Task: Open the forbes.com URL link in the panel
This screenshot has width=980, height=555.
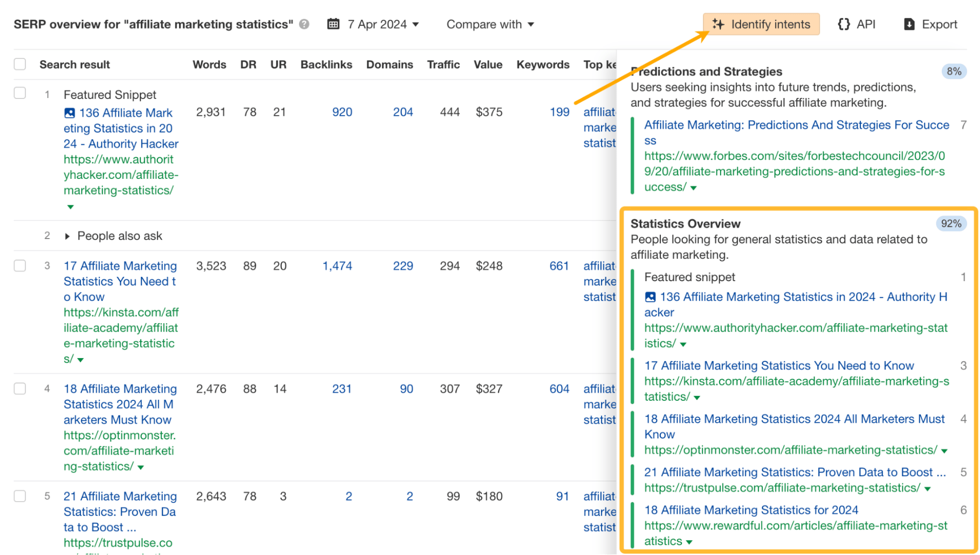Action: click(794, 171)
